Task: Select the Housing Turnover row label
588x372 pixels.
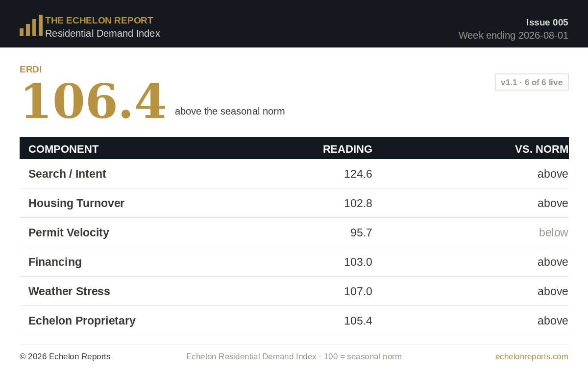Action: click(76, 203)
